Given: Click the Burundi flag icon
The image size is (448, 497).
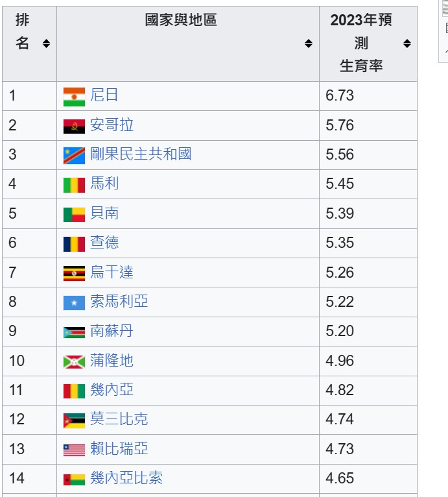Looking at the screenshot, I should pyautogui.click(x=74, y=362).
